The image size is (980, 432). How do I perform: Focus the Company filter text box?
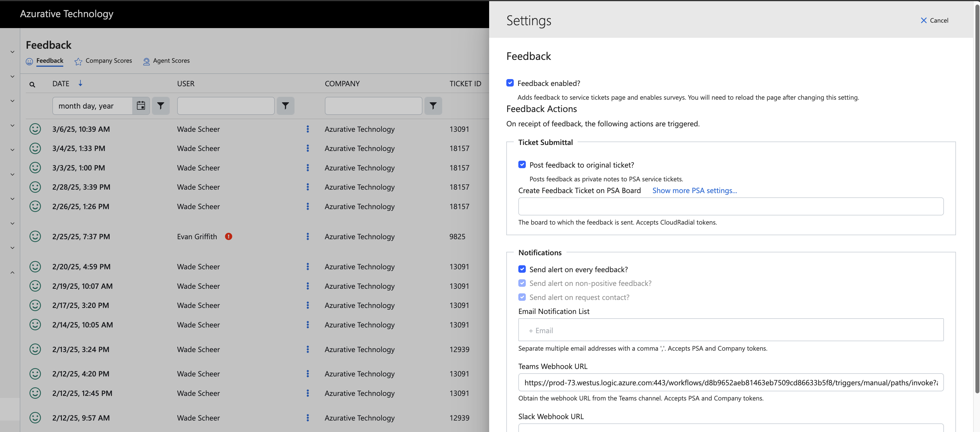[373, 106]
